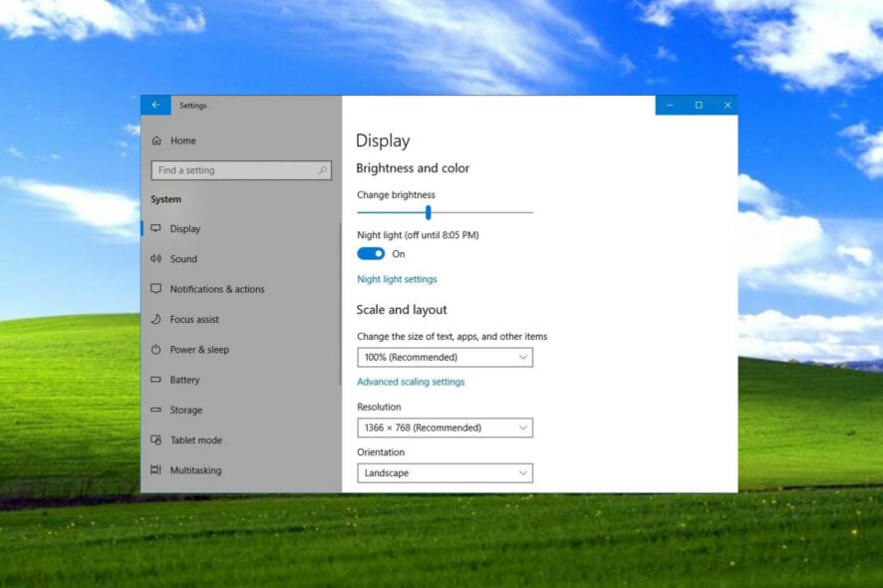This screenshot has width=883, height=588.
Task: Maximize the Settings window
Action: coord(699,106)
